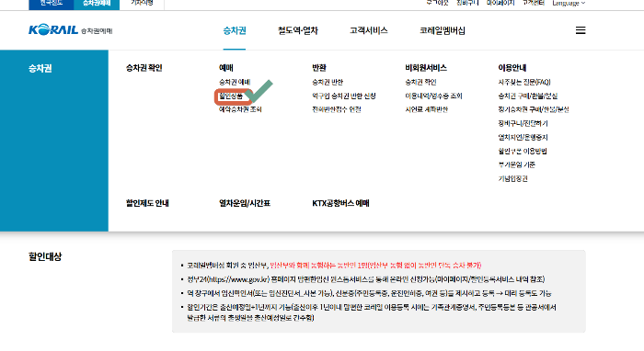Open 전화반환접수 연결 link
Viewport: 644px width, 351px height.
coord(337,109)
